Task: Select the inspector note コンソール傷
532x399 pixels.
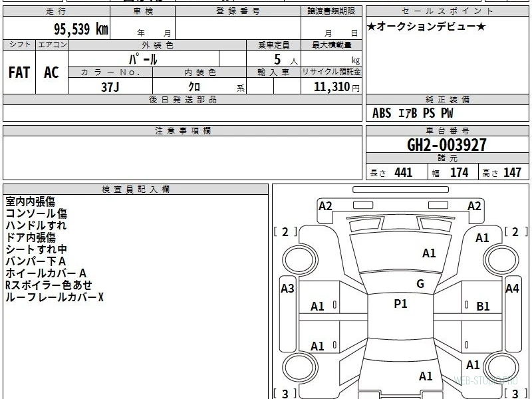Action: (37, 213)
